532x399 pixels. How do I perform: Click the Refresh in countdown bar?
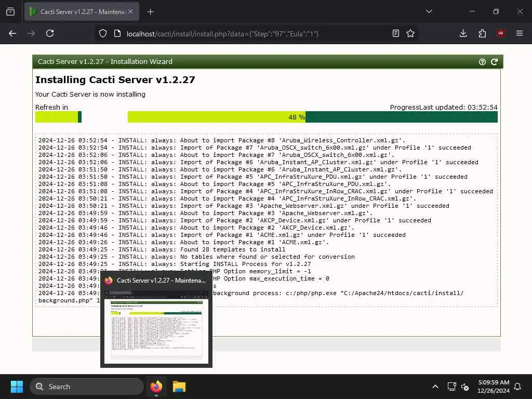[x=58, y=117]
